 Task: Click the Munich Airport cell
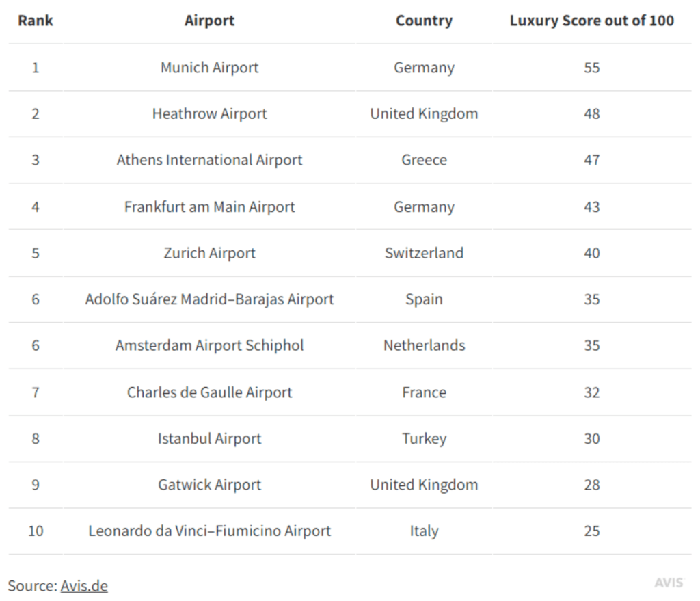pyautogui.click(x=209, y=68)
